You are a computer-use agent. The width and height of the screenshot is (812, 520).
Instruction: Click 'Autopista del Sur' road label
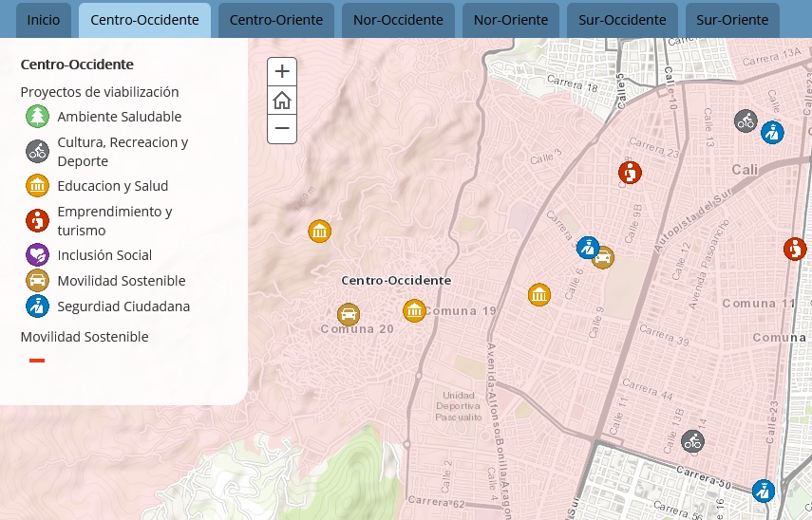tap(692, 220)
